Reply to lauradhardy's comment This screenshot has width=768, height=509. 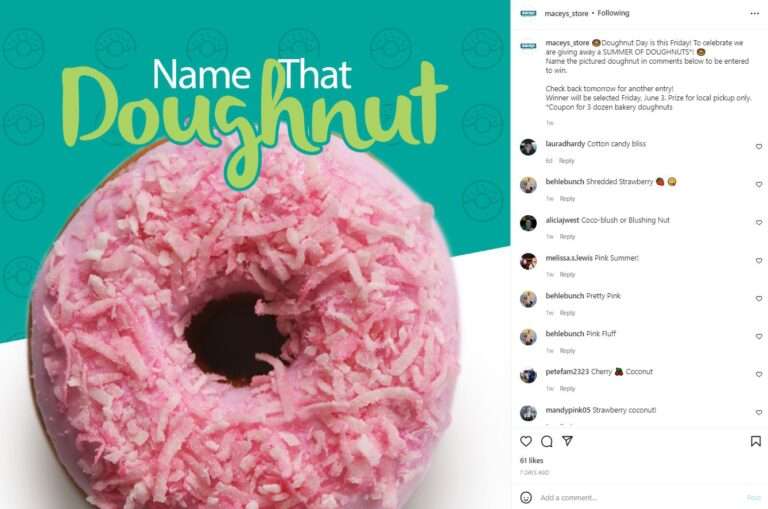pyautogui.click(x=567, y=161)
